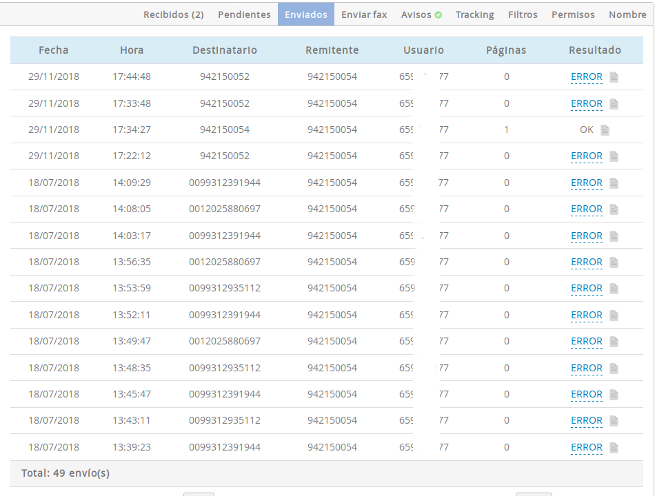The height and width of the screenshot is (496, 666).
Task: Click the Fecha column header
Action: [x=53, y=50]
